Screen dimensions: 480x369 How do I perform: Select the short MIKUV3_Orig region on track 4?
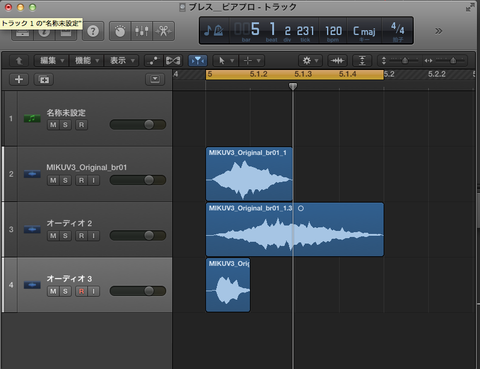(228, 285)
